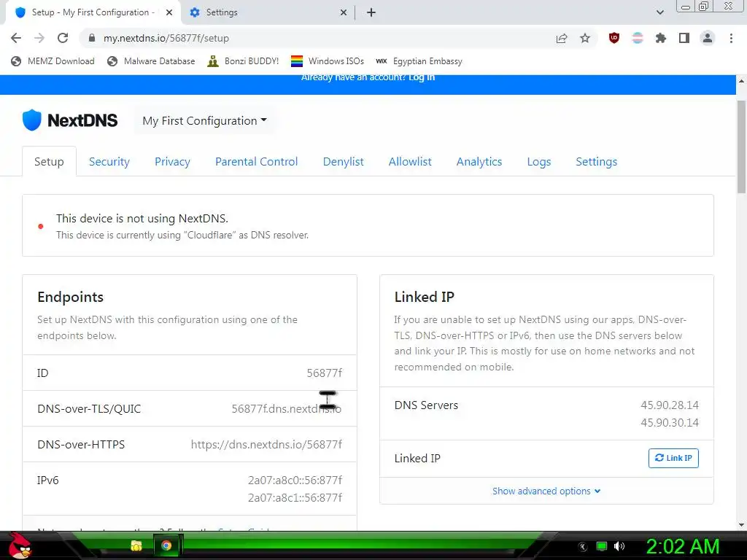Click the 2:02 AM taskbar clock
The height and width of the screenshot is (560, 747).
click(682, 546)
